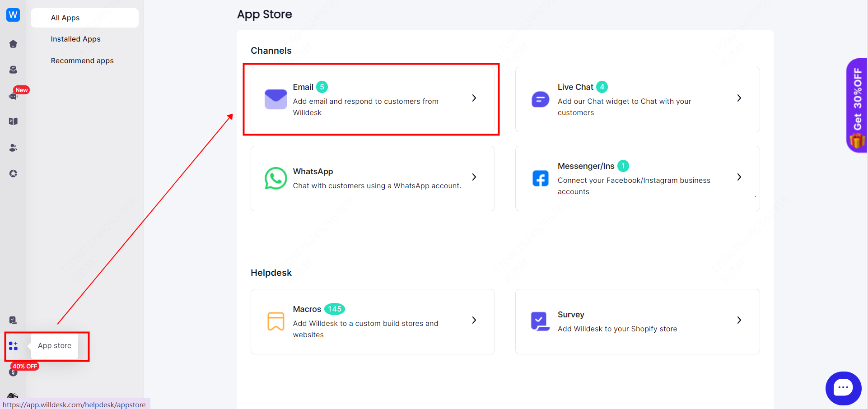Viewport: 868px width, 409px height.
Task: Select the All Apps tab
Action: pos(84,18)
